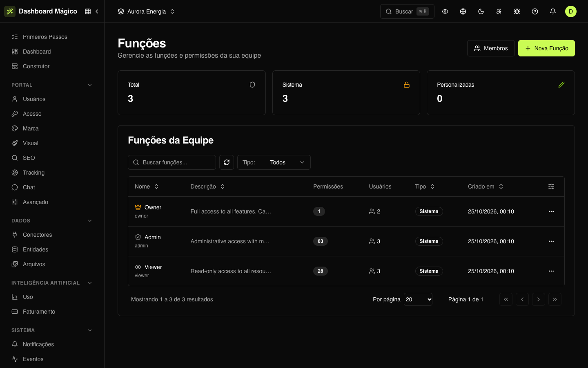
Task: Go to the next results page
Action: click(x=539, y=299)
